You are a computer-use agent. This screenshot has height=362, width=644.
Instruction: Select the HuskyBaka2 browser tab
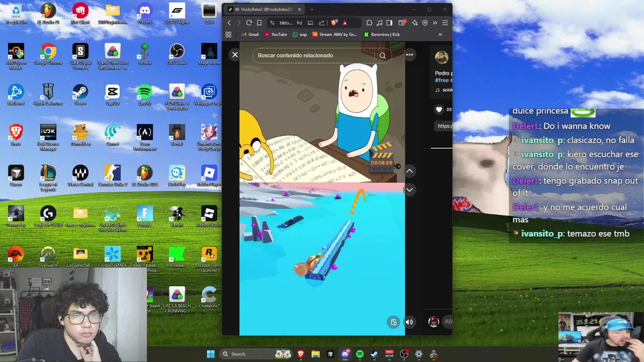click(264, 9)
